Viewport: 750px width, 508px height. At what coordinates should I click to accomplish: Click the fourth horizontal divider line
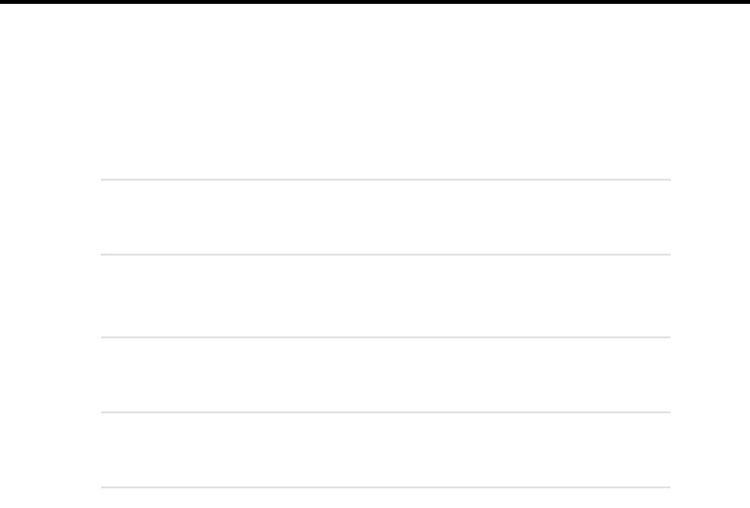click(385, 412)
